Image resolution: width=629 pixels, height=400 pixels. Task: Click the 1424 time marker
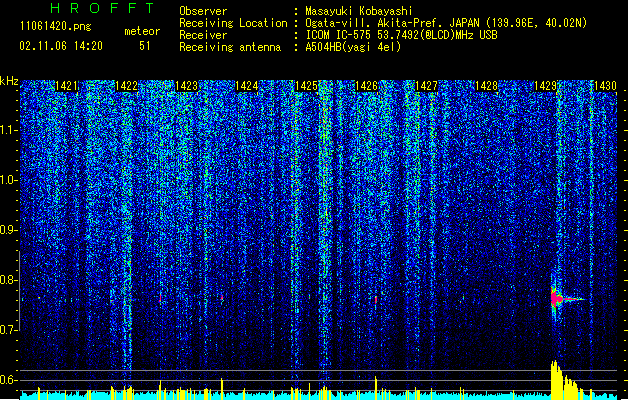tap(246, 86)
